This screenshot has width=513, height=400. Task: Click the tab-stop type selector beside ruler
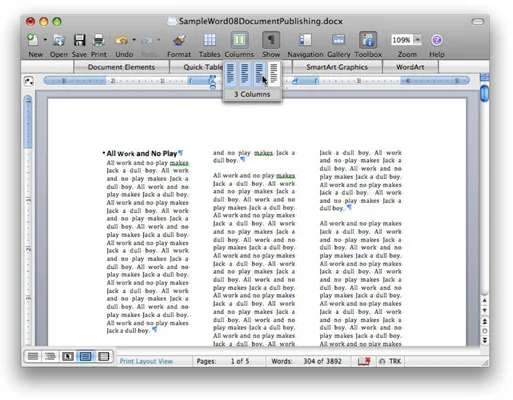[x=29, y=81]
